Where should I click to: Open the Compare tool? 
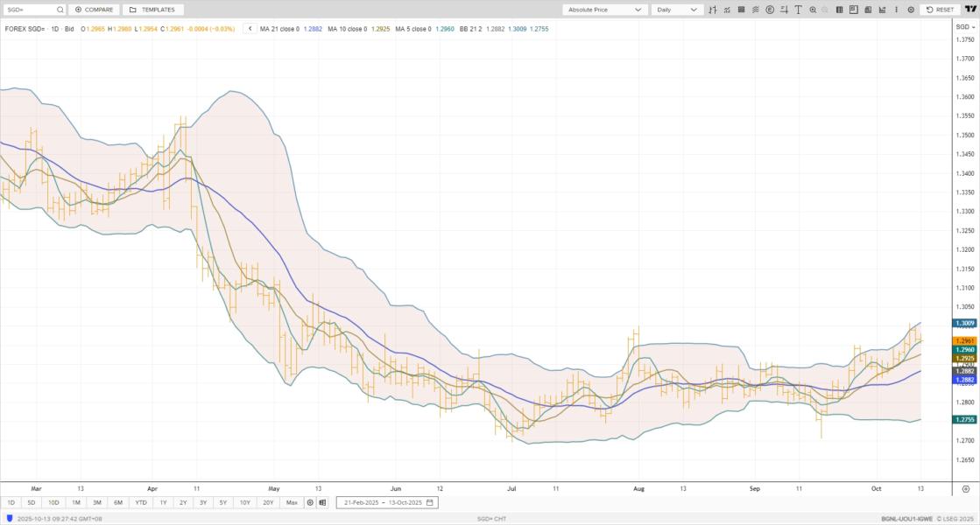pyautogui.click(x=94, y=10)
